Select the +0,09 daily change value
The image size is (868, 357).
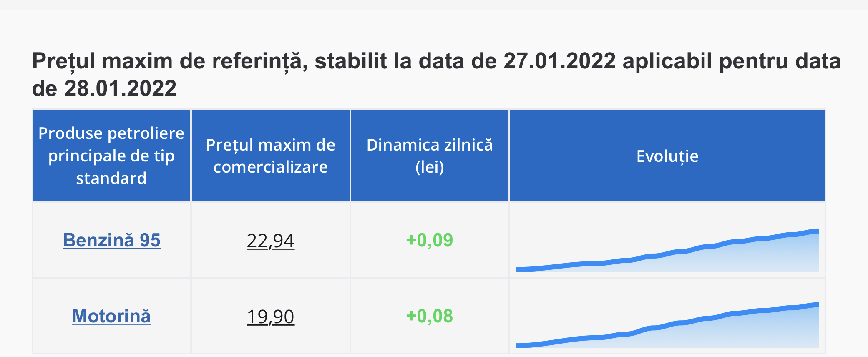[x=429, y=240]
